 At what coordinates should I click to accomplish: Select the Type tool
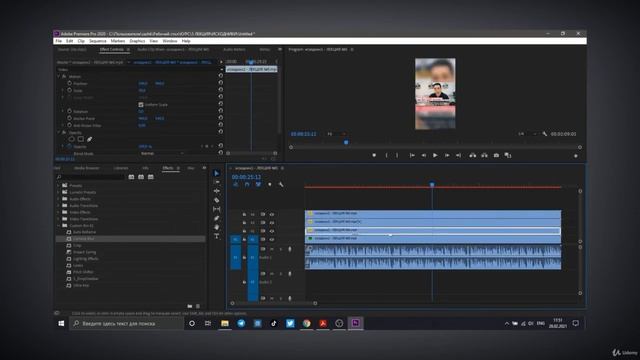click(x=216, y=236)
